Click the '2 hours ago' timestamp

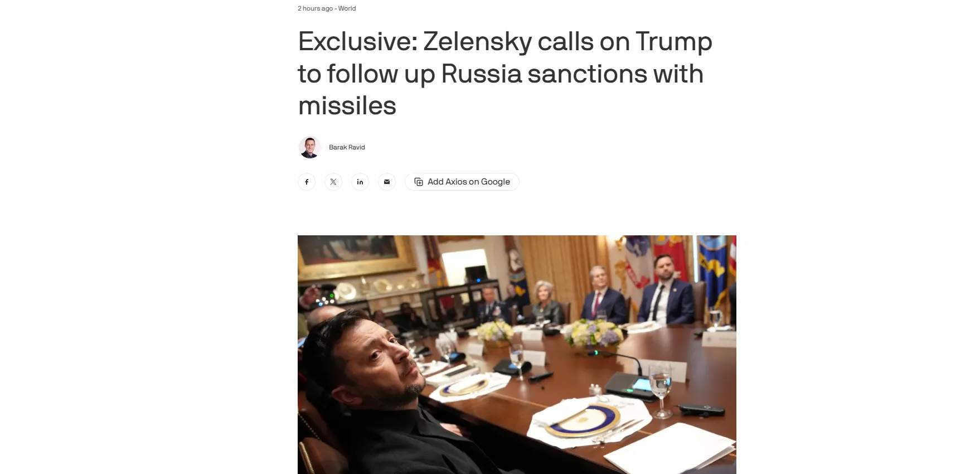coord(315,8)
